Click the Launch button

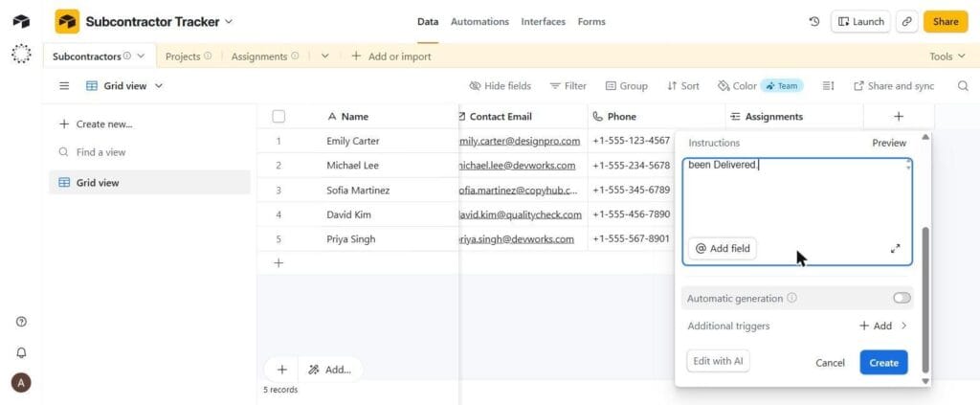pos(860,21)
